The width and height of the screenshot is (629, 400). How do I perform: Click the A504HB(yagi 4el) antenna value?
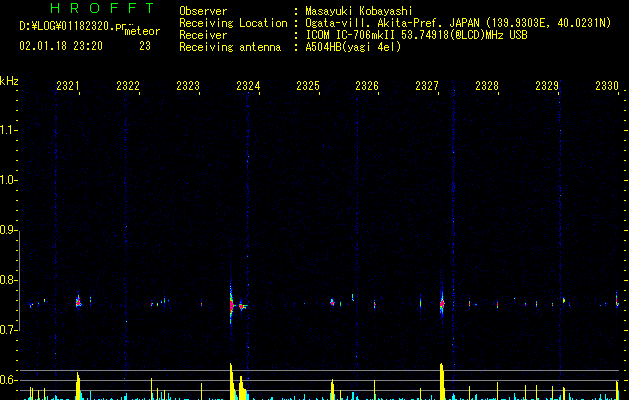tap(353, 47)
